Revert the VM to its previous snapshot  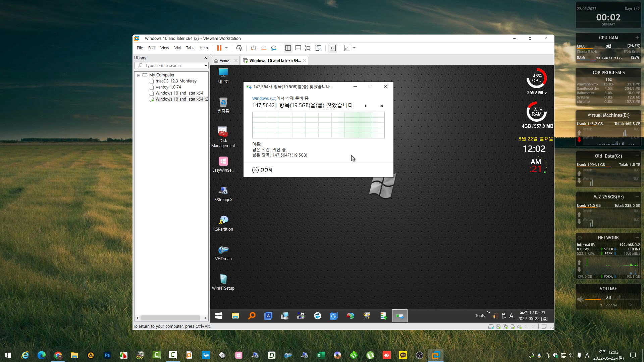[264, 48]
